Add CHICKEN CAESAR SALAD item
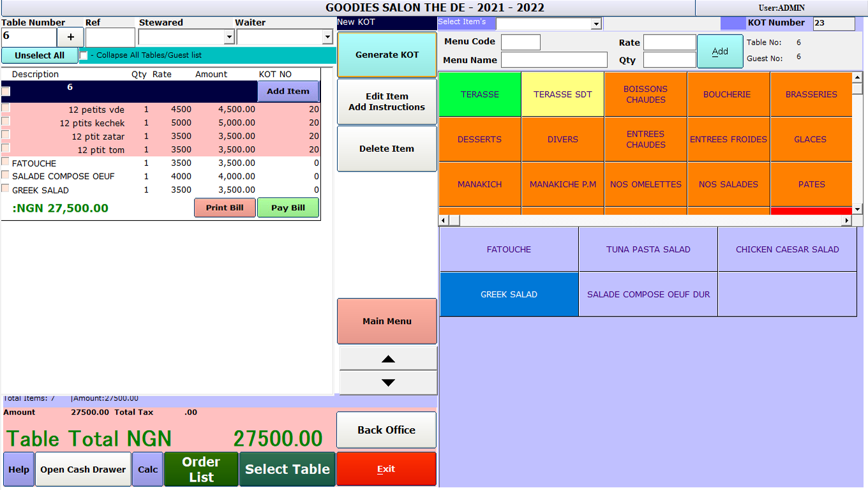868x490 pixels. [788, 249]
